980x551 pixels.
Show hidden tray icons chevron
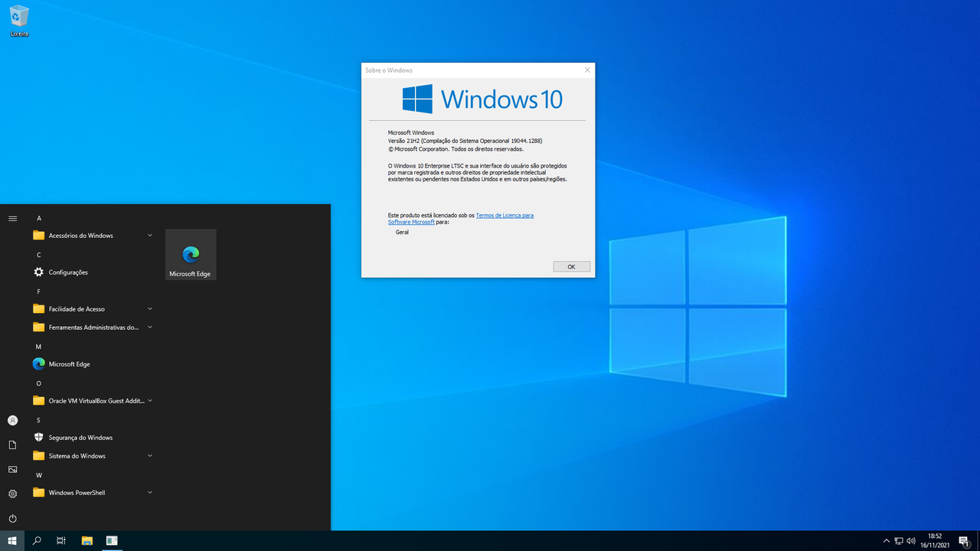coord(887,541)
